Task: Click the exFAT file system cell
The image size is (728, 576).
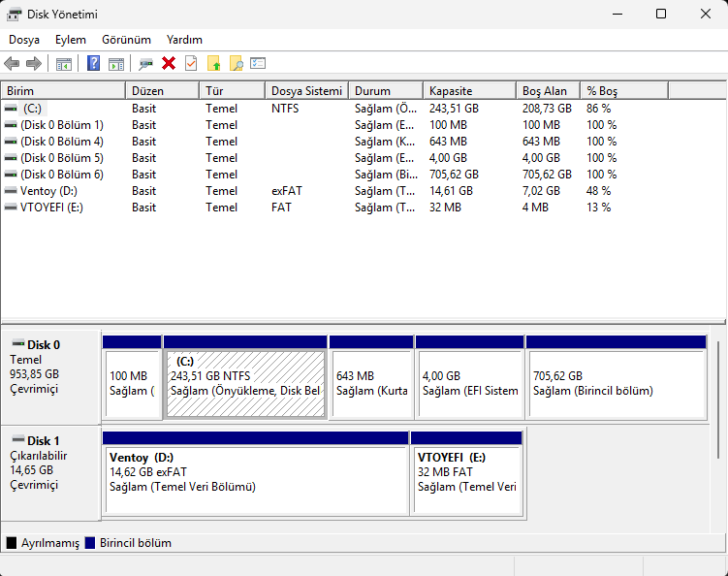Action: (287, 191)
